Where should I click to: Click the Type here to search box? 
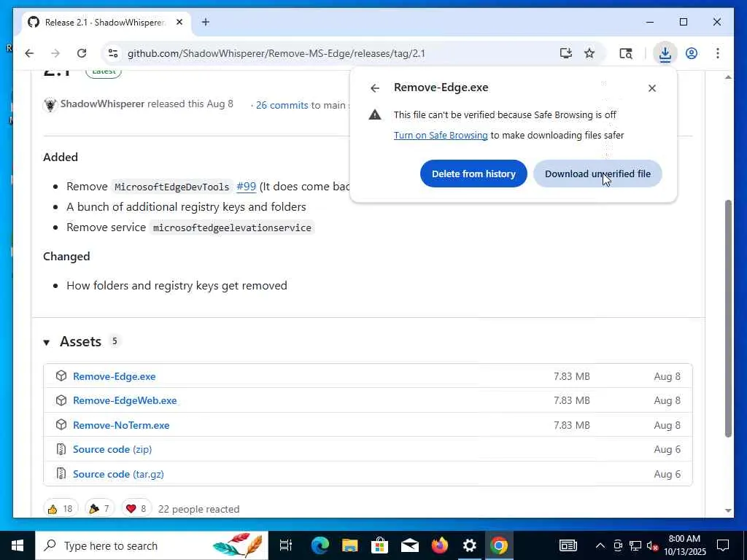click(152, 545)
